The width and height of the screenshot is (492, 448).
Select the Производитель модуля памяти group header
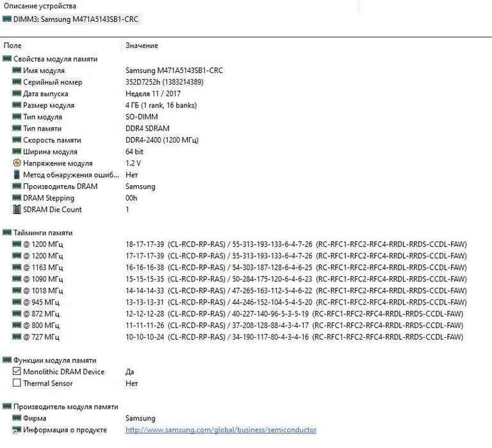pos(65,407)
